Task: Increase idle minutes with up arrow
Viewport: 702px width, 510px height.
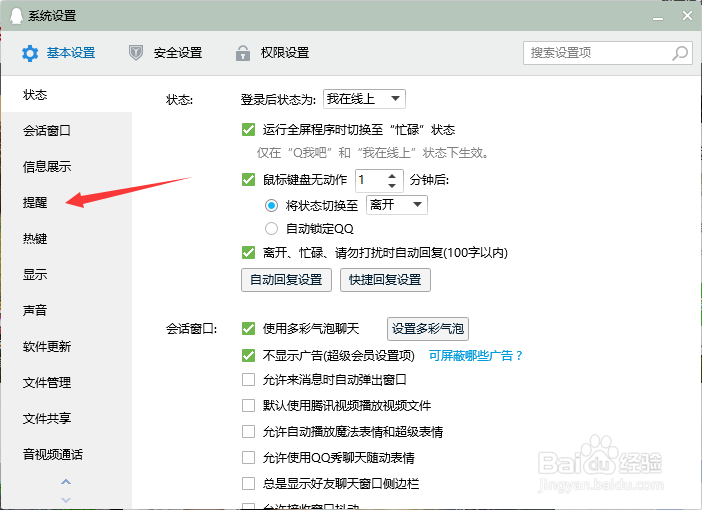Action: tap(392, 176)
